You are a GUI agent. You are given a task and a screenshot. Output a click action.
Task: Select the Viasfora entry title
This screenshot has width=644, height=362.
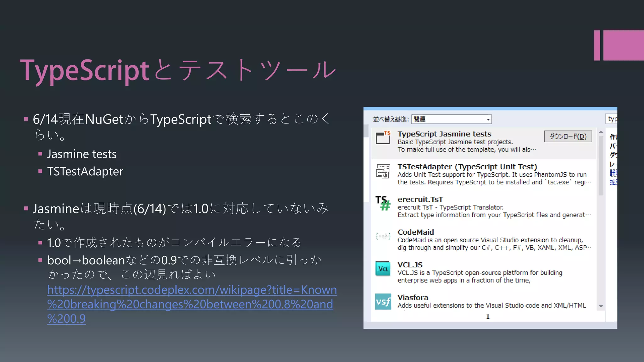tap(413, 298)
